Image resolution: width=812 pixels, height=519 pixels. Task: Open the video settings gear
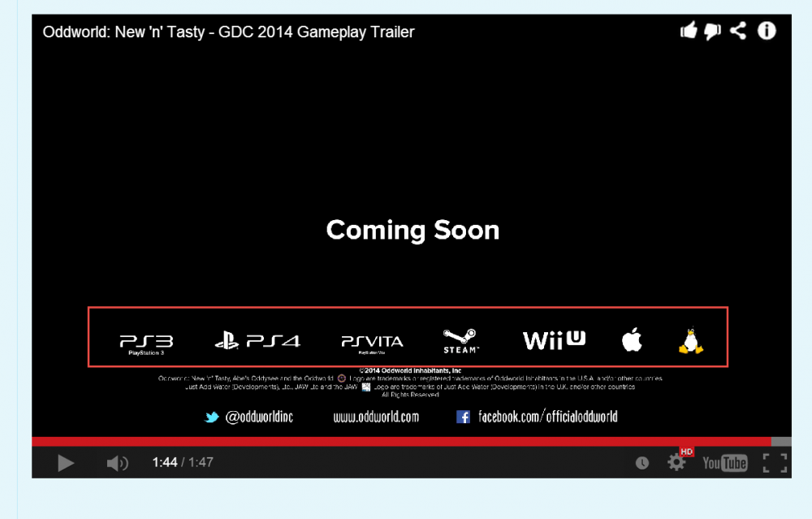676,462
